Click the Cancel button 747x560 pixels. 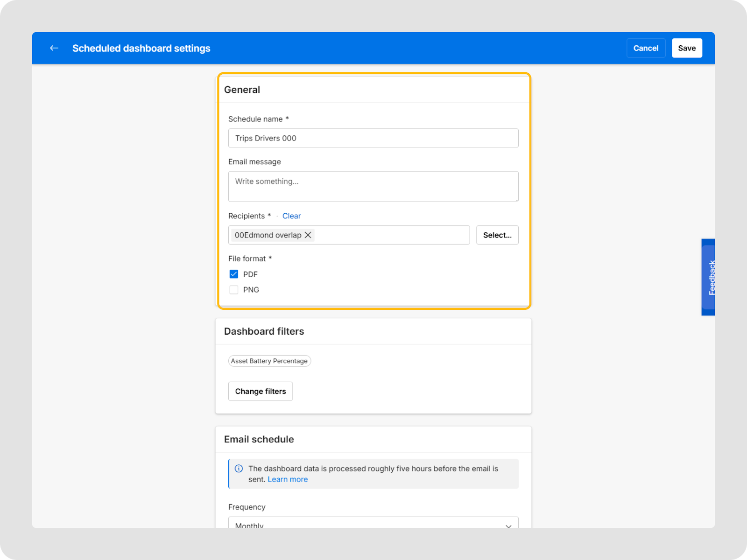point(645,48)
